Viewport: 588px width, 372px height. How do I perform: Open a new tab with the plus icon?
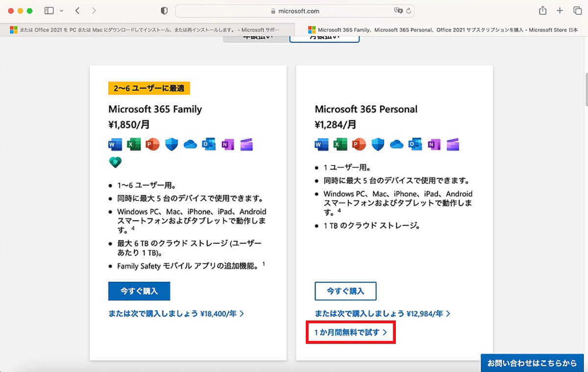[560, 10]
